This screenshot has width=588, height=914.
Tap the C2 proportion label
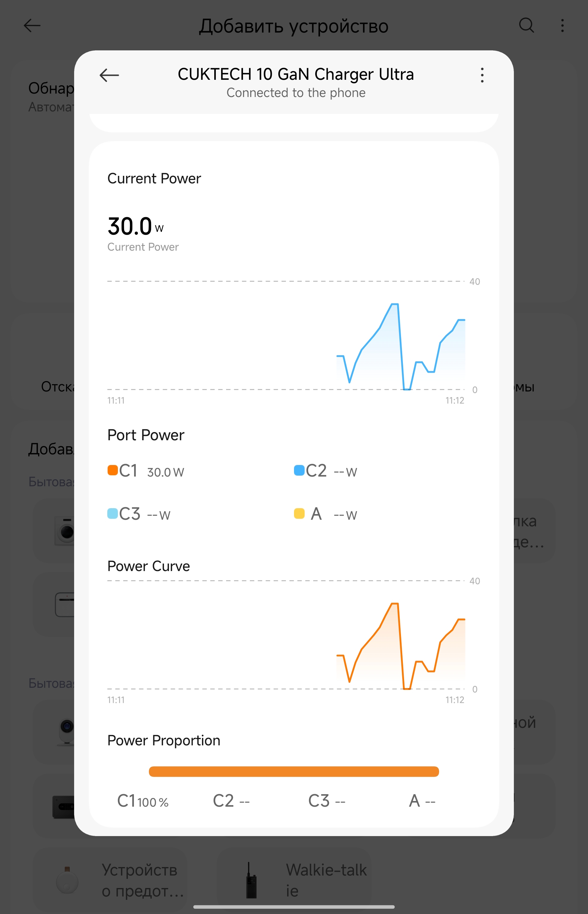[x=231, y=801]
